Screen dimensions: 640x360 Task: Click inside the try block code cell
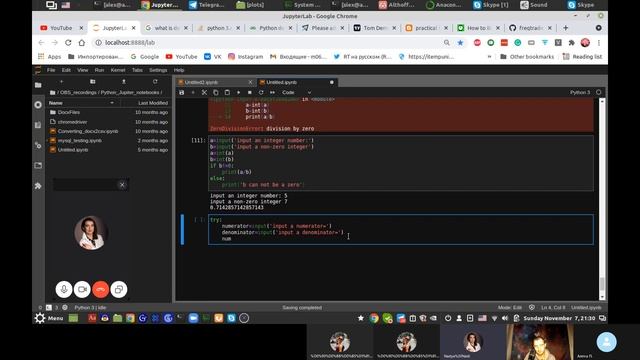pyautogui.click(x=400, y=229)
